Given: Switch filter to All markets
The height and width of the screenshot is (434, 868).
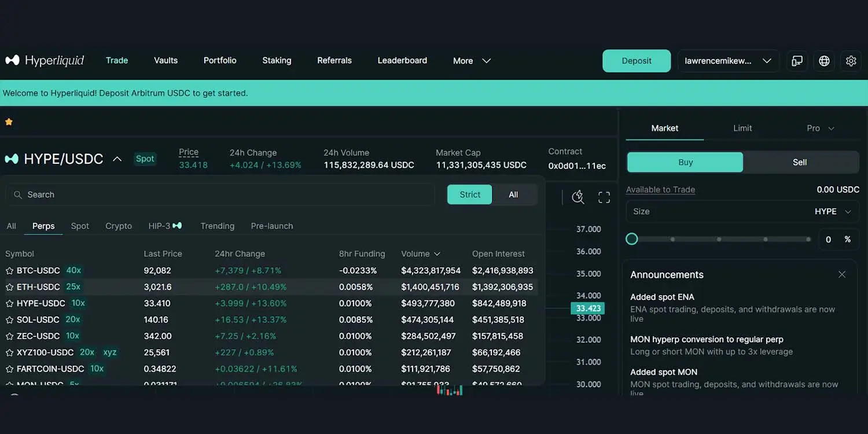Looking at the screenshot, I should (x=513, y=195).
